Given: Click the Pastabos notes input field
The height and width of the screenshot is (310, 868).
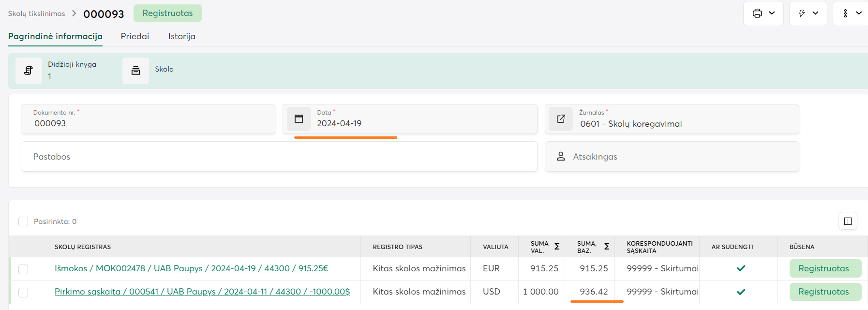Looking at the screenshot, I should (x=279, y=157).
